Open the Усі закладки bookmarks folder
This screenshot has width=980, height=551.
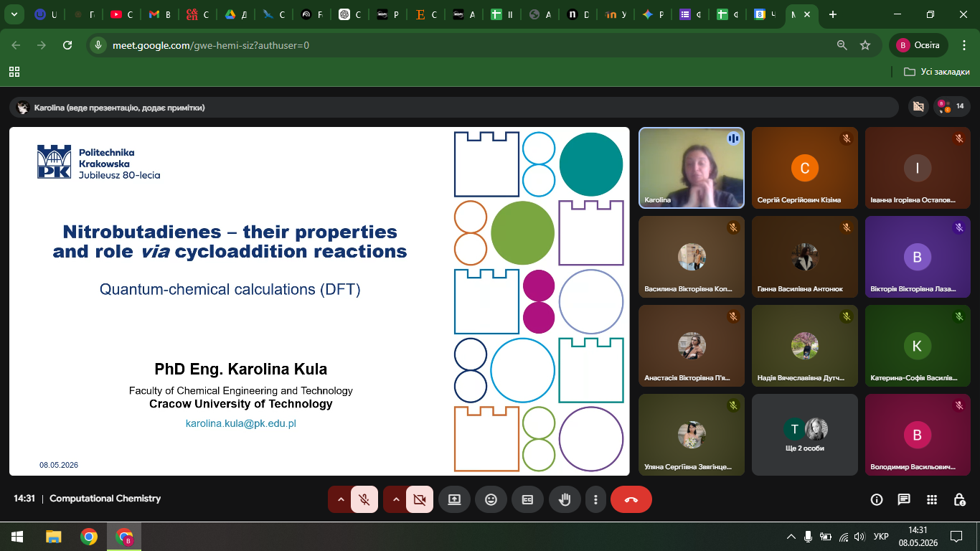tap(937, 72)
